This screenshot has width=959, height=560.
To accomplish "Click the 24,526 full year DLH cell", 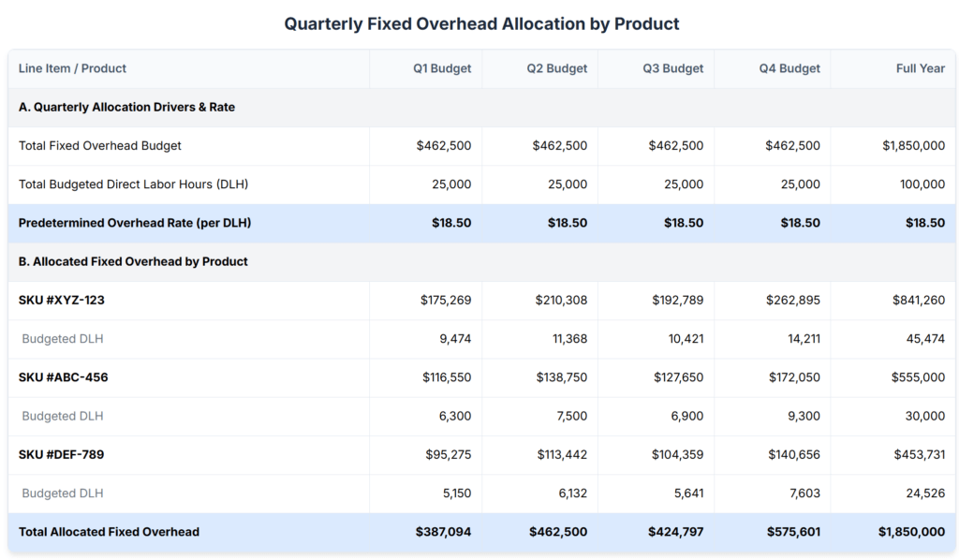I will click(925, 494).
